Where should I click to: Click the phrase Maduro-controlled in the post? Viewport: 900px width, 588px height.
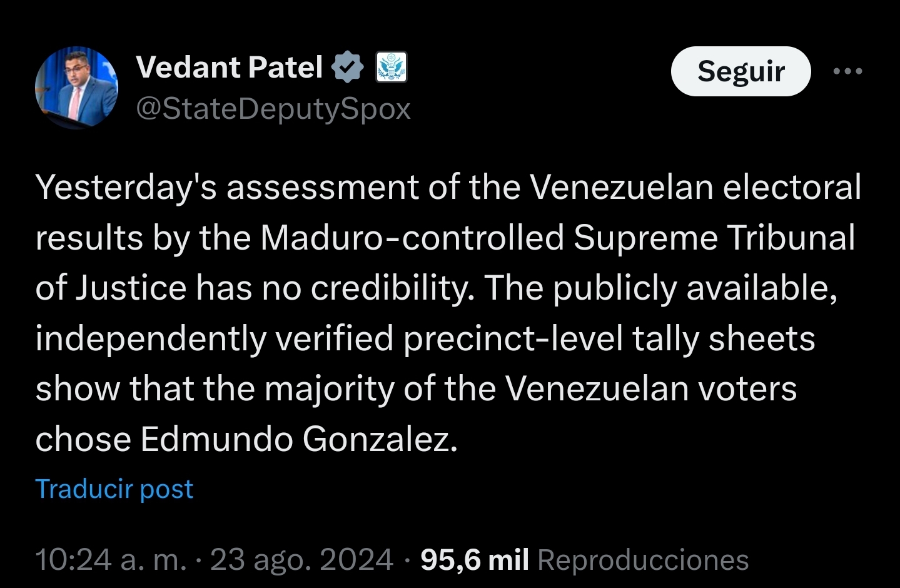412,238
